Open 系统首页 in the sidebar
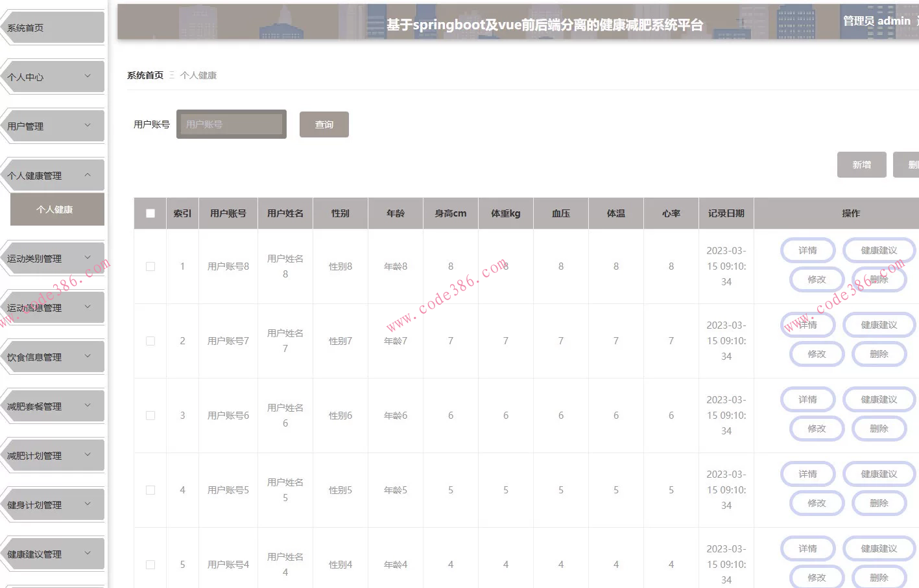The image size is (919, 588). pos(53,28)
